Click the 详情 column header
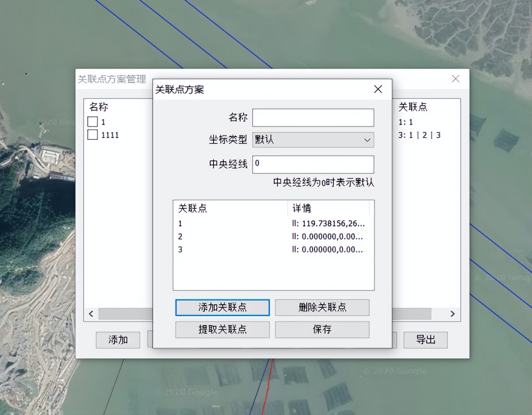The width and height of the screenshot is (532, 415). pos(302,208)
